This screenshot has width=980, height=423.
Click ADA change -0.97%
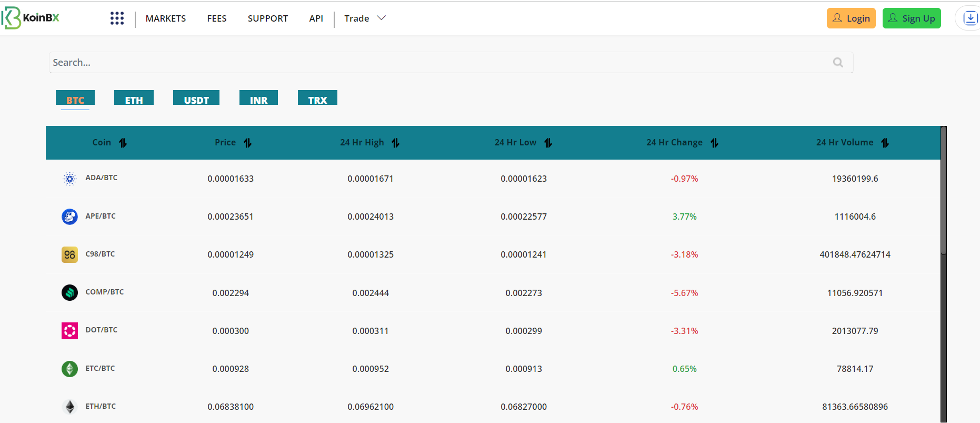pos(684,179)
